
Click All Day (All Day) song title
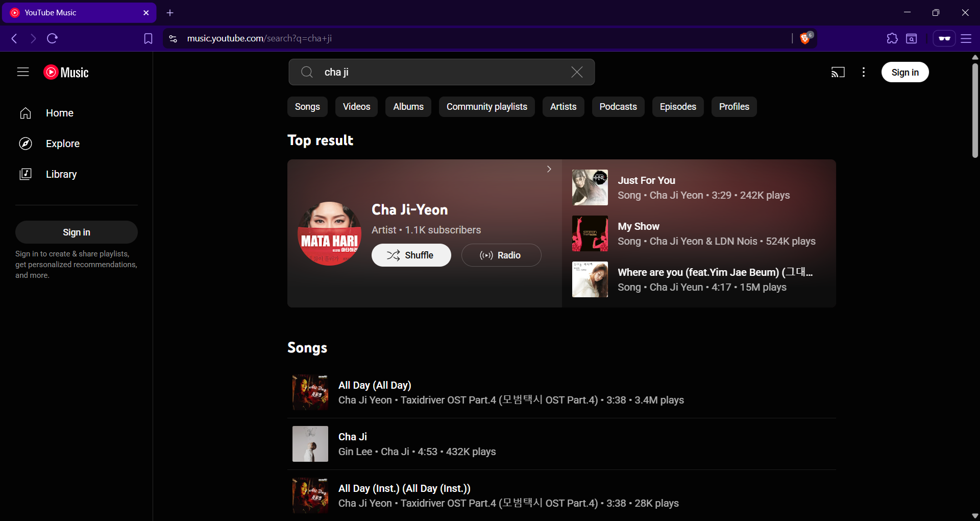(375, 385)
